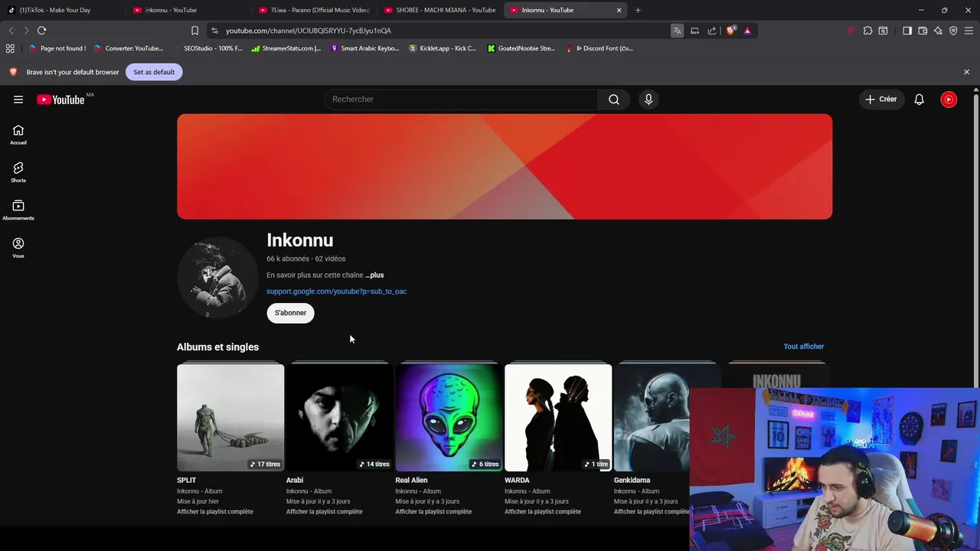Viewport: 980px width, 551px height.
Task: Open the Converter: YouTube bookmark
Action: 129,48
